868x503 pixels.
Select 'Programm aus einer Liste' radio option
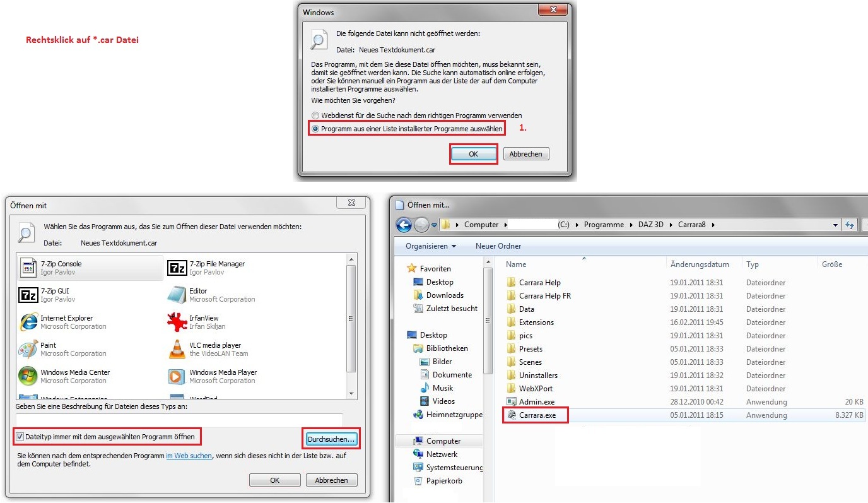point(315,129)
